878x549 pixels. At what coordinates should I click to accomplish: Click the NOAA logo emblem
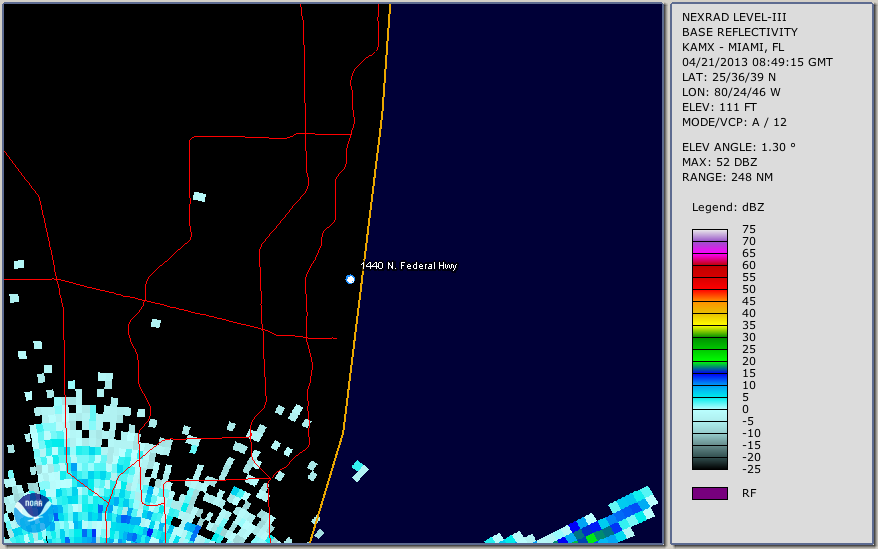[33, 512]
